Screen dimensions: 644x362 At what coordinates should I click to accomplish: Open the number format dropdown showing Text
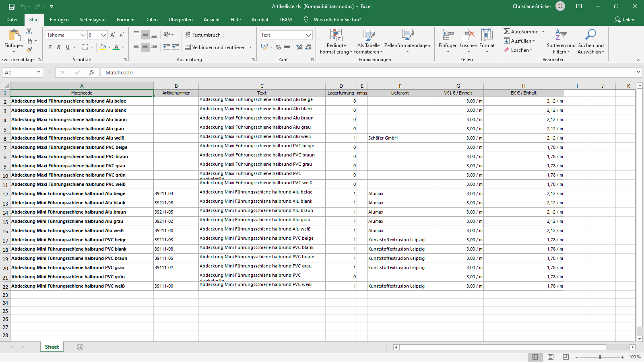(308, 35)
